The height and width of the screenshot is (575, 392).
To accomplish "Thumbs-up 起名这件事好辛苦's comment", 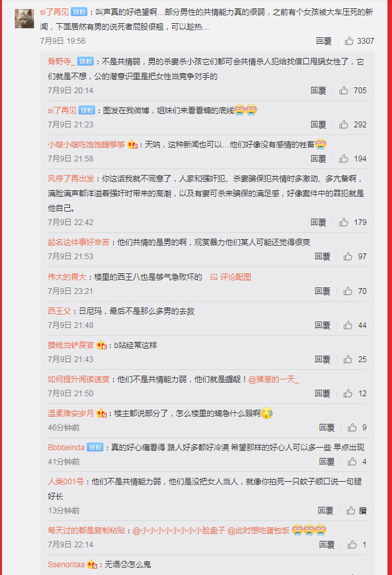I will (x=348, y=257).
